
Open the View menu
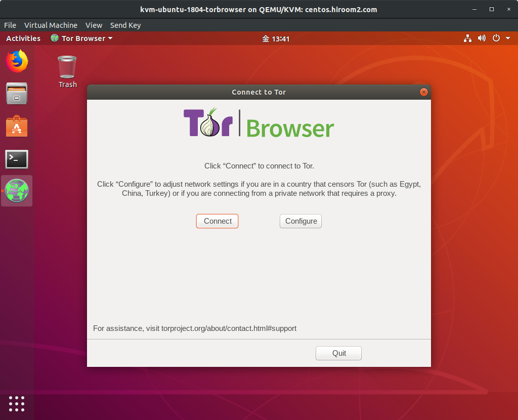click(94, 25)
